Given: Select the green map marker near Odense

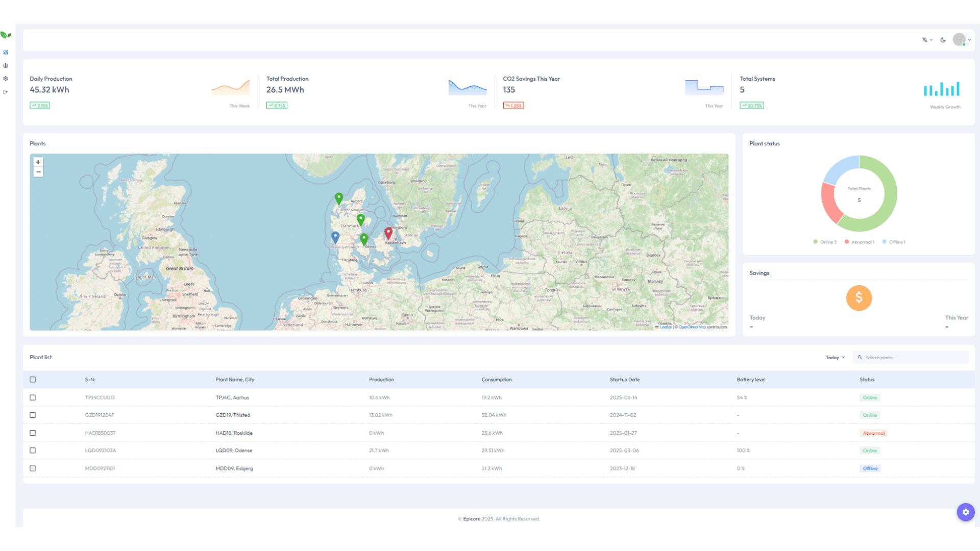Looking at the screenshot, I should pyautogui.click(x=364, y=239).
